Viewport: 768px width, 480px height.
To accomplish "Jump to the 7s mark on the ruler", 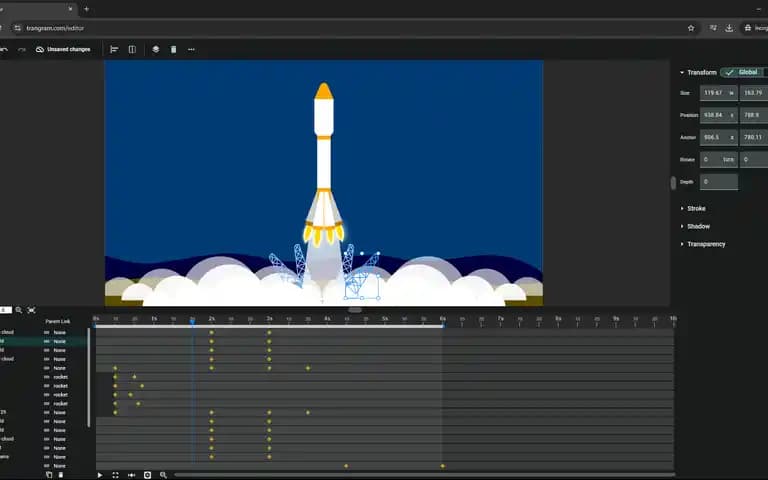I will pos(501,320).
